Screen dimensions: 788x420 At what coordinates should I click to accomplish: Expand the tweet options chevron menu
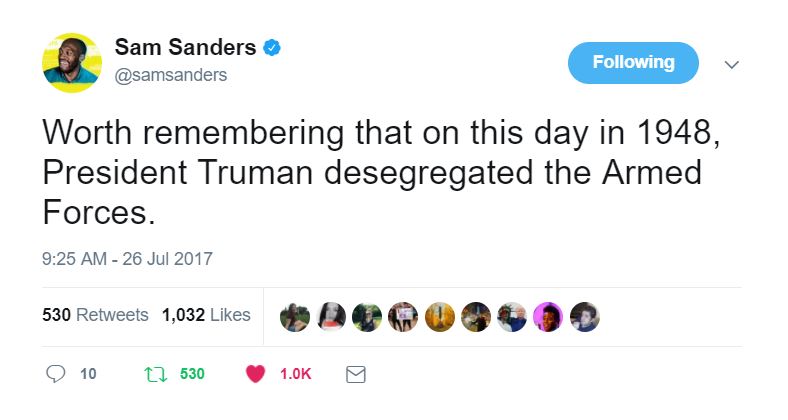pyautogui.click(x=731, y=64)
